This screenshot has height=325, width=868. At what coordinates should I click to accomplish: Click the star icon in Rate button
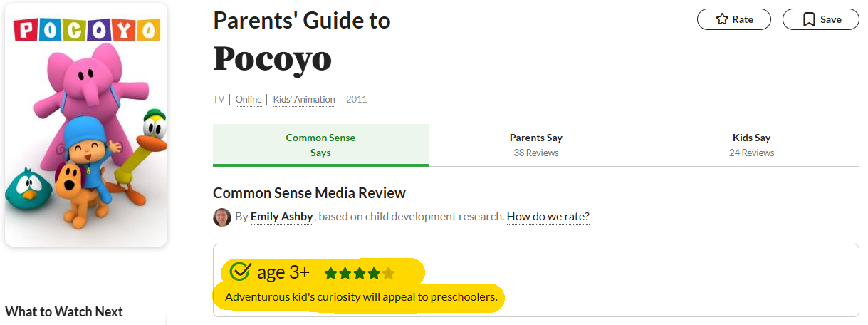pyautogui.click(x=722, y=19)
